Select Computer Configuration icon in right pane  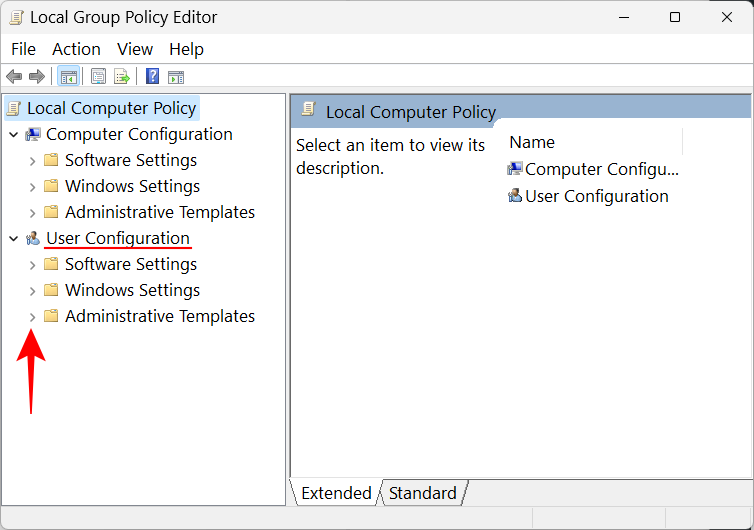point(515,169)
